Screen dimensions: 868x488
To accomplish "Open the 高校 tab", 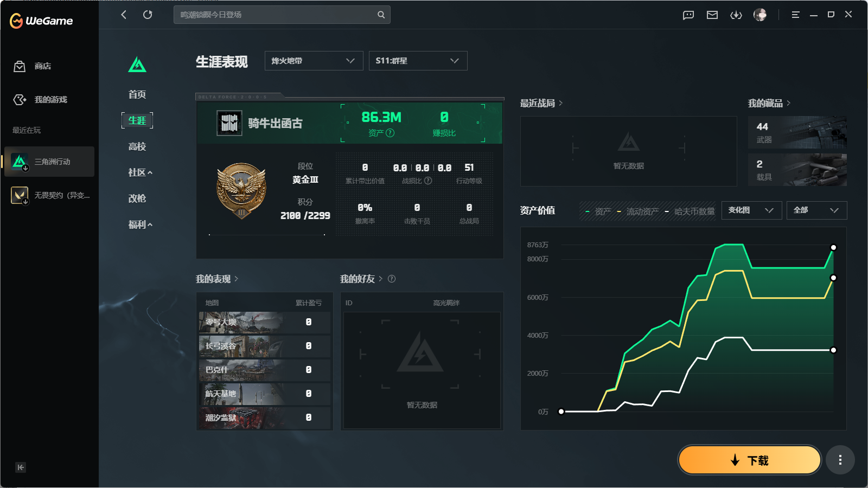I will coord(137,146).
